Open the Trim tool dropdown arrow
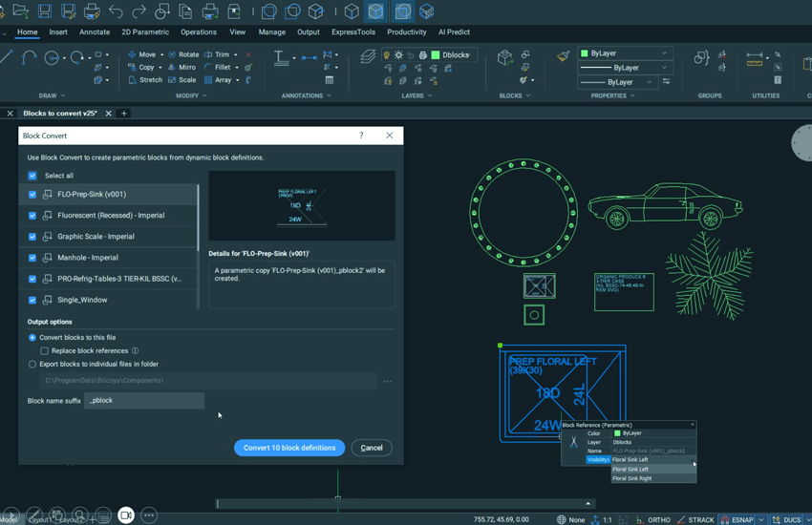 click(x=236, y=54)
